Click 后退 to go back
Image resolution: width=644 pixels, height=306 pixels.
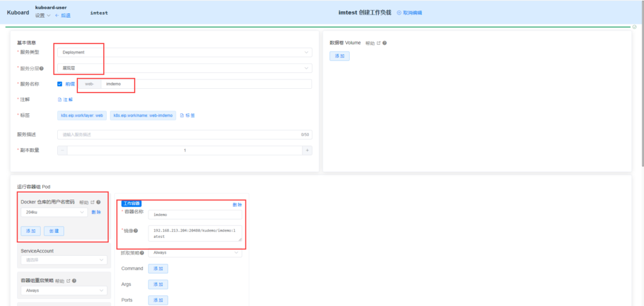[63, 15]
